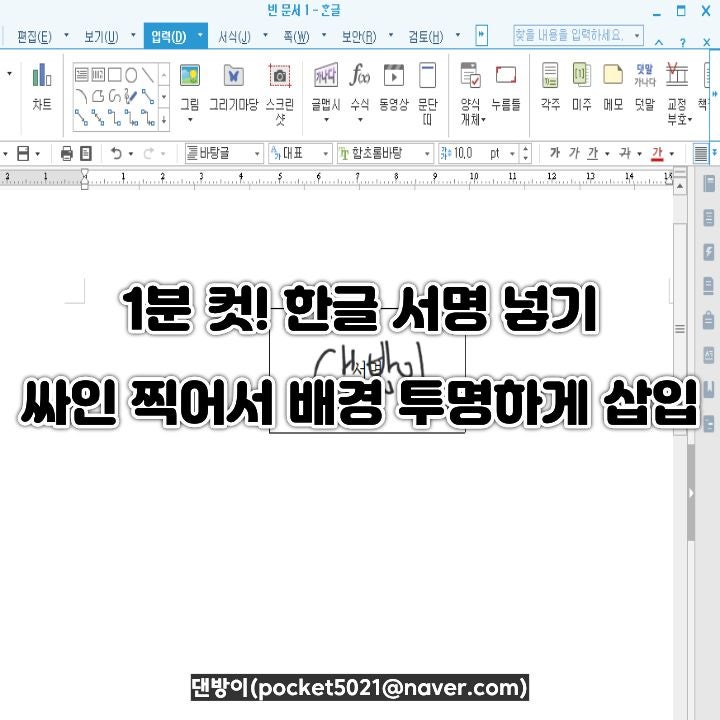Select the ellipse shape tool
Image resolution: width=720 pixels, height=720 pixels.
click(131, 75)
